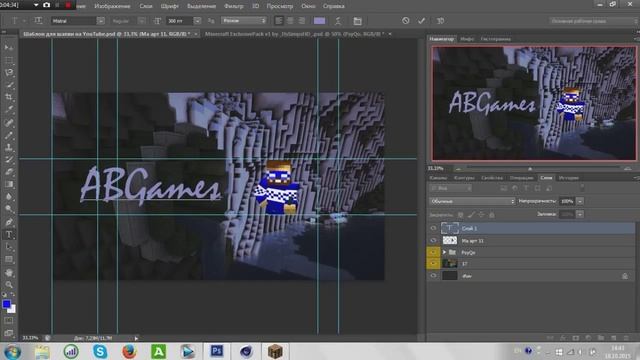The width and height of the screenshot is (640, 360).
Task: Open font family dropdown (Mistral)
Action: tap(100, 20)
